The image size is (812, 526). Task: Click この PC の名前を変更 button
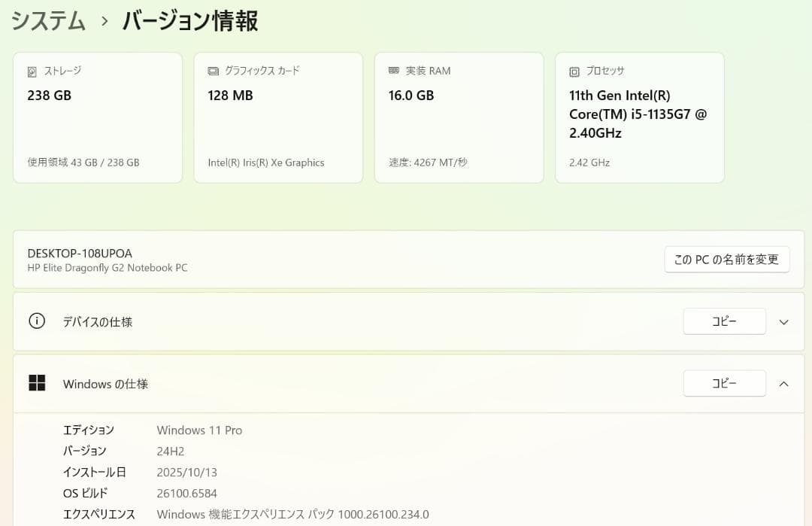pyautogui.click(x=726, y=259)
